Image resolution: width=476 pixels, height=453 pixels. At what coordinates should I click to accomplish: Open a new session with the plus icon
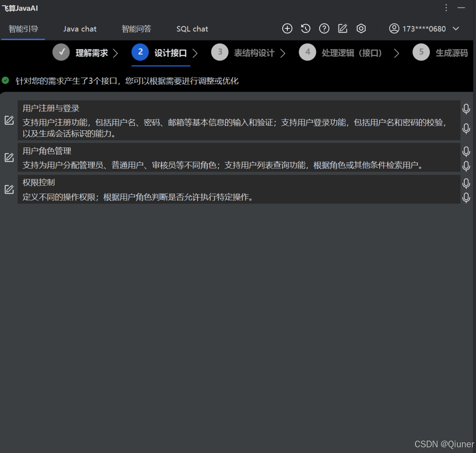287,29
